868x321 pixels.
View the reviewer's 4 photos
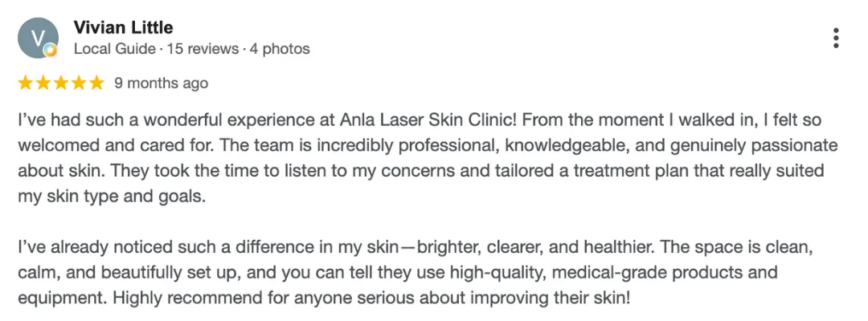coord(280,49)
